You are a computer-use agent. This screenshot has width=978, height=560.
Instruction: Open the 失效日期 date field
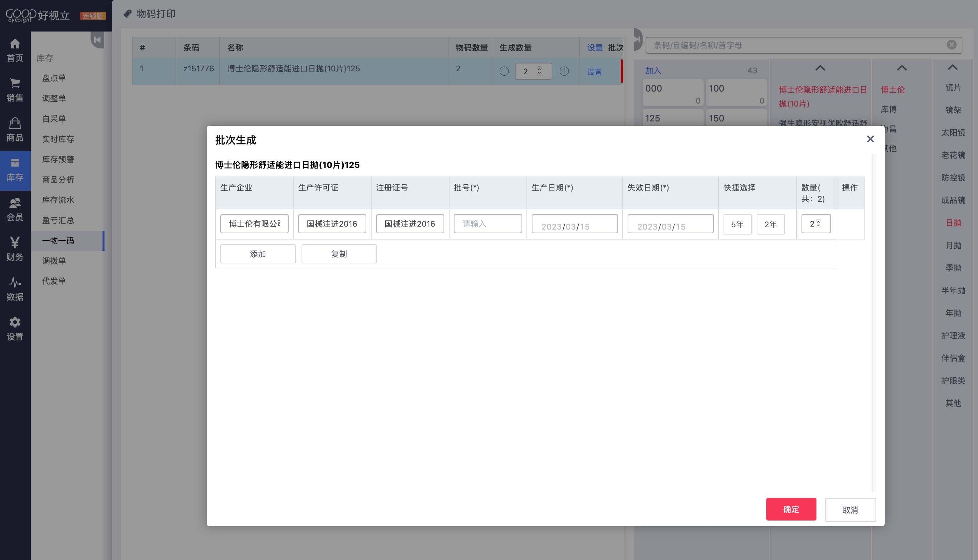(670, 224)
